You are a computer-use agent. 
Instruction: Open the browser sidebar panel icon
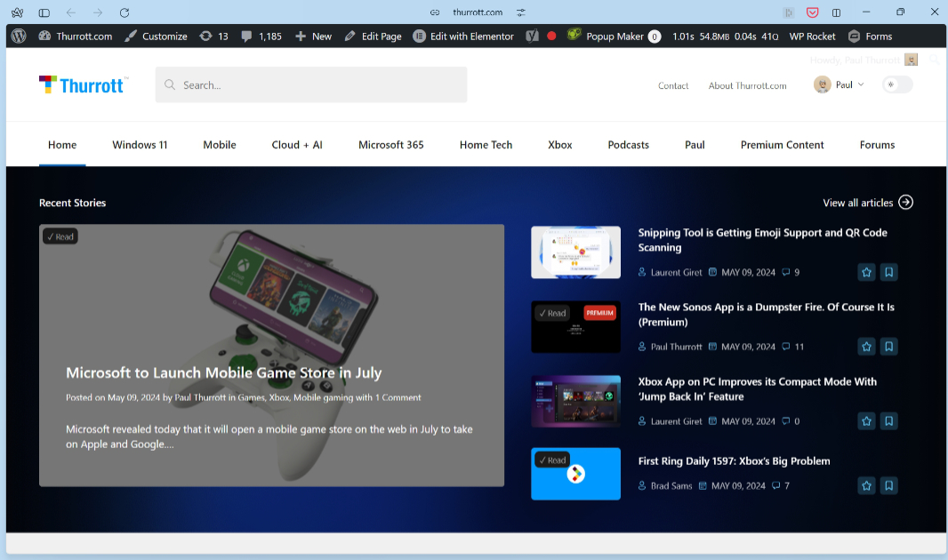[44, 12]
